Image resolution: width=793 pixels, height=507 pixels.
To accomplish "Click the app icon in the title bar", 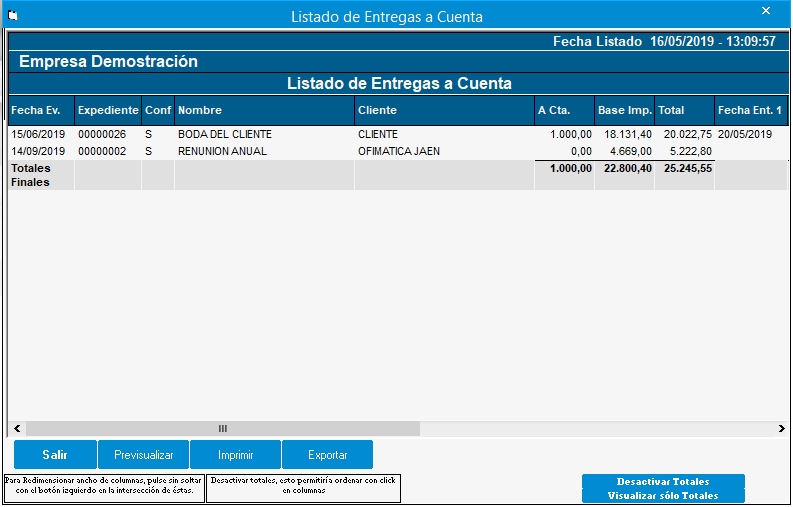I will (13, 16).
